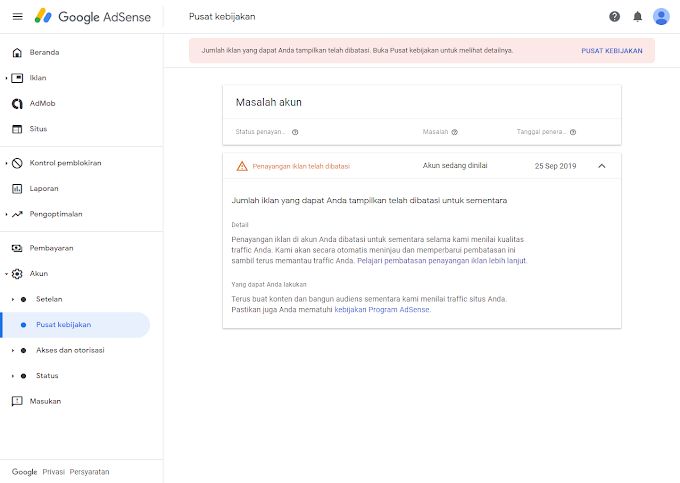Click the Masalah akun heading

[268, 102]
